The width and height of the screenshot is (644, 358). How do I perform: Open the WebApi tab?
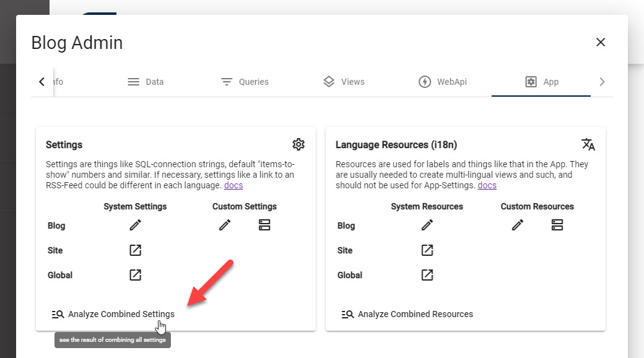tap(443, 82)
